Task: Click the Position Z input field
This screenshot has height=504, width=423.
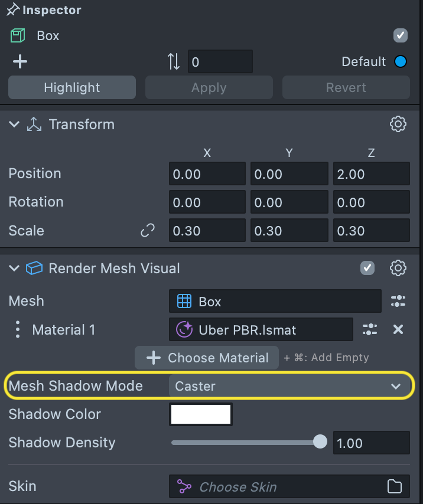Action: pos(371,174)
